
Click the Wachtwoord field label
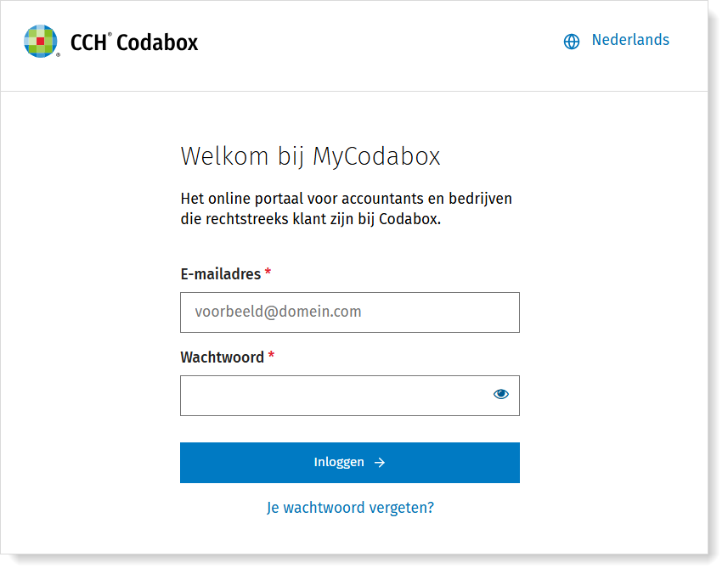coord(222,357)
